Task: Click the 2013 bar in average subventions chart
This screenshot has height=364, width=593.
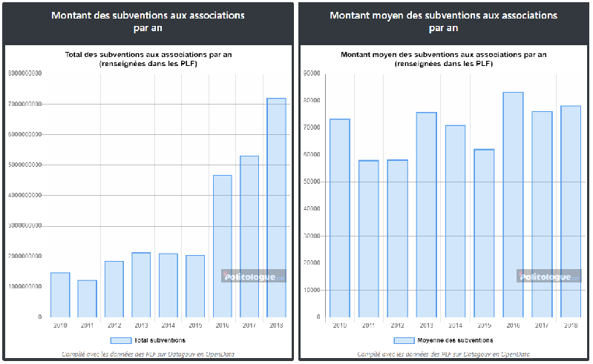Action: [x=426, y=214]
